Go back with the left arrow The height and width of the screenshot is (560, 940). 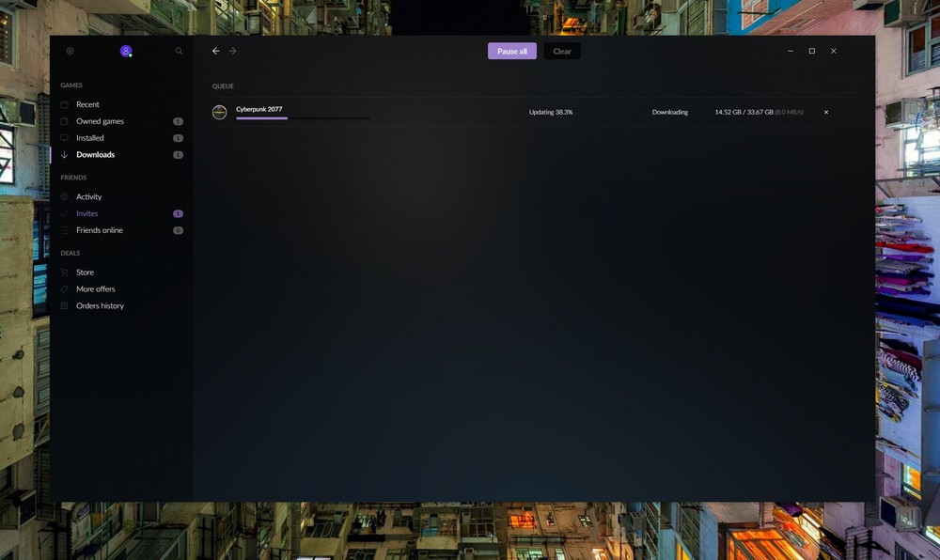[215, 51]
